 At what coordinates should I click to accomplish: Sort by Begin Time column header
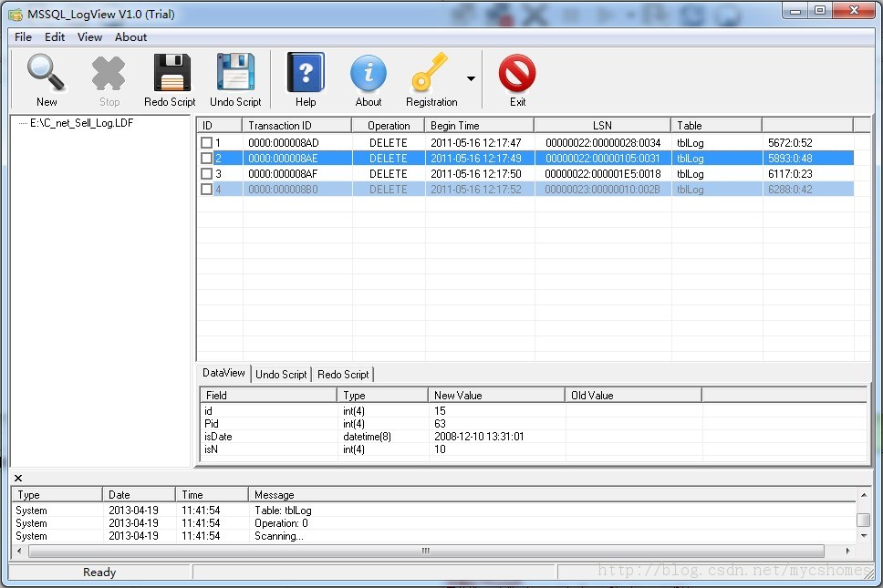tap(479, 126)
